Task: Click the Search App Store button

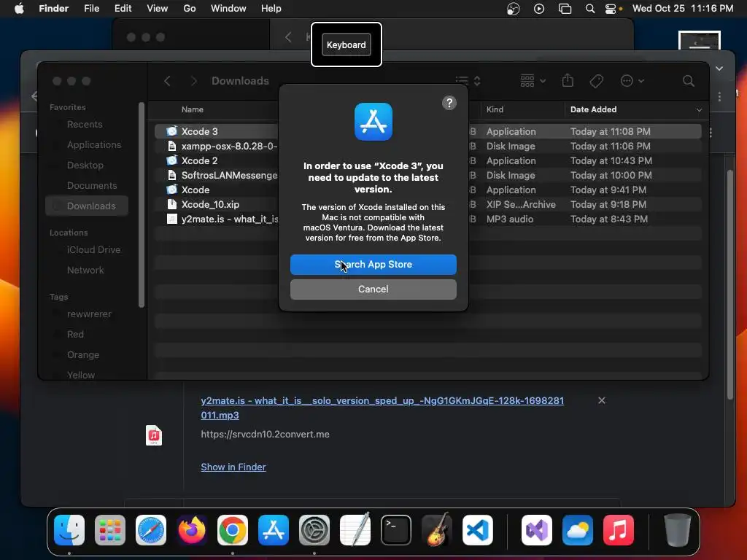Action: [373, 264]
